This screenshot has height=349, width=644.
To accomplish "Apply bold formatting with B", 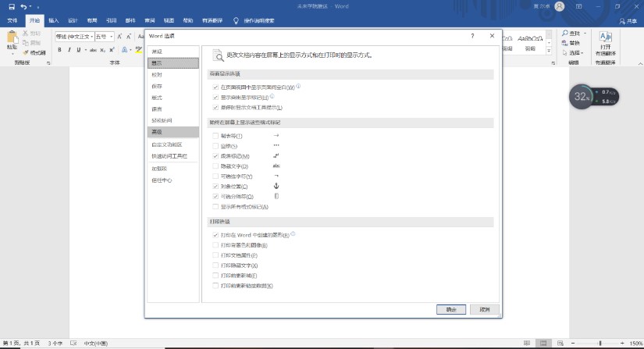I will point(59,50).
